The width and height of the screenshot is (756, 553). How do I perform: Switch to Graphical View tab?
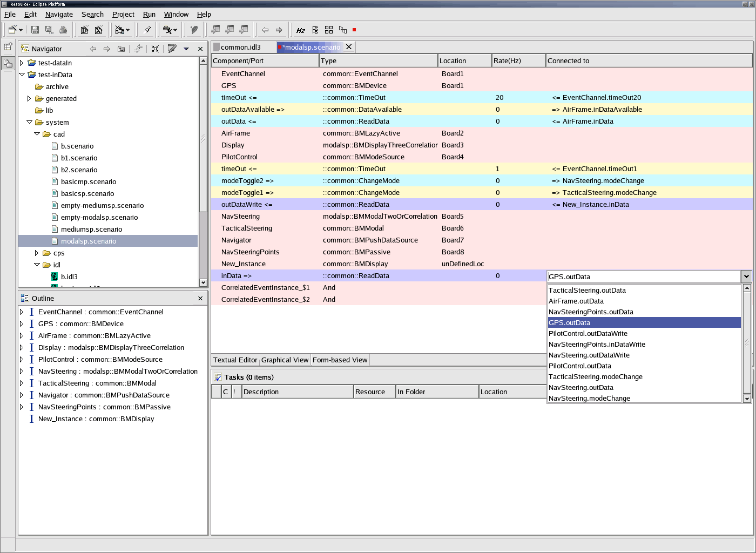(285, 360)
